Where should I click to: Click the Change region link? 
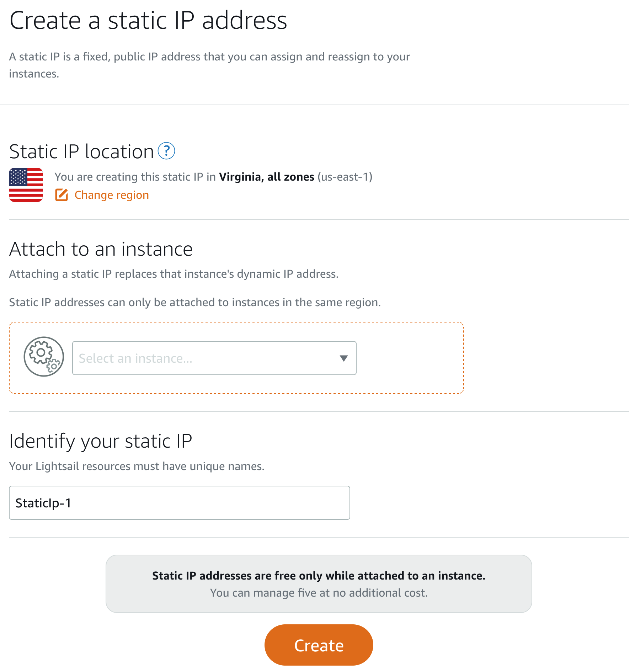pyautogui.click(x=111, y=195)
